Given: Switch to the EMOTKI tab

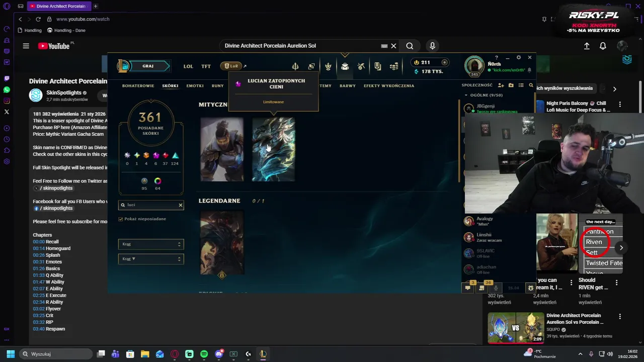Looking at the screenshot, I should (195, 85).
